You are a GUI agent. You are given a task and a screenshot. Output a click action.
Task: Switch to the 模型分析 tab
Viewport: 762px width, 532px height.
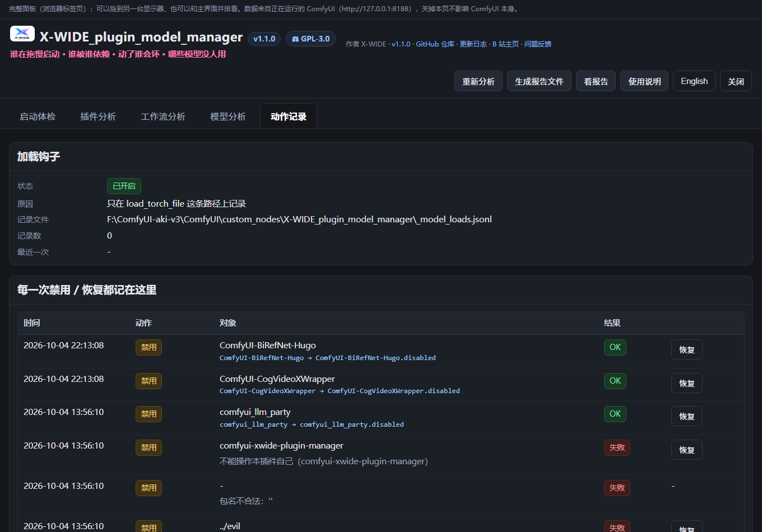click(x=228, y=116)
